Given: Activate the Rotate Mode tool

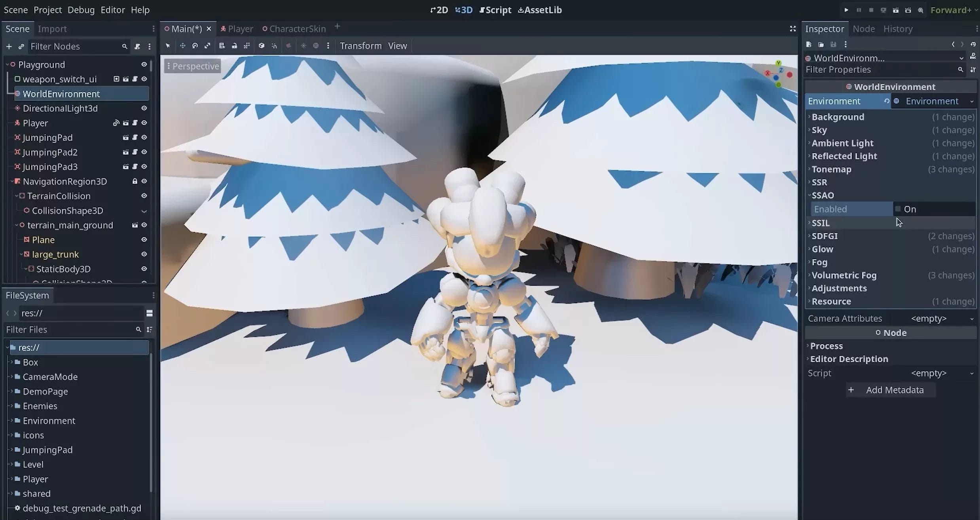Looking at the screenshot, I should [195, 46].
